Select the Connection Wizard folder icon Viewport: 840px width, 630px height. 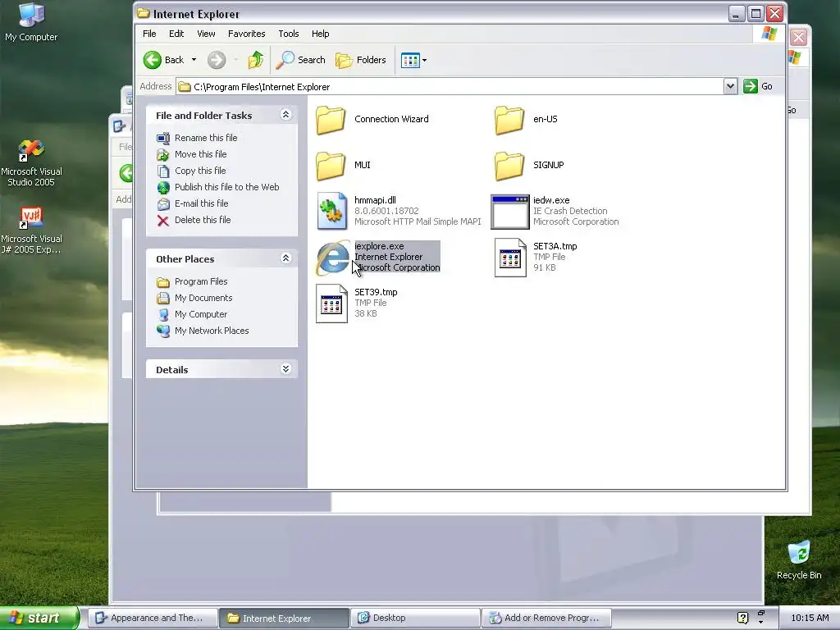[x=331, y=120]
